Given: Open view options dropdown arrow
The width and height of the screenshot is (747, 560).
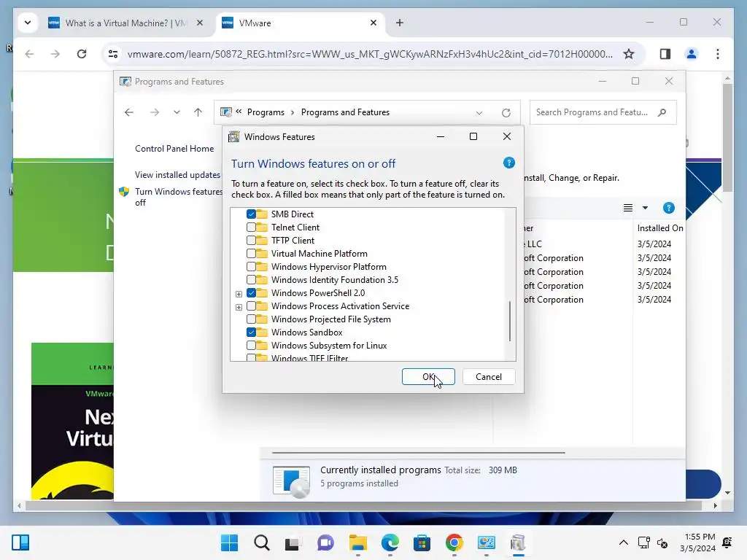Looking at the screenshot, I should coord(645,208).
